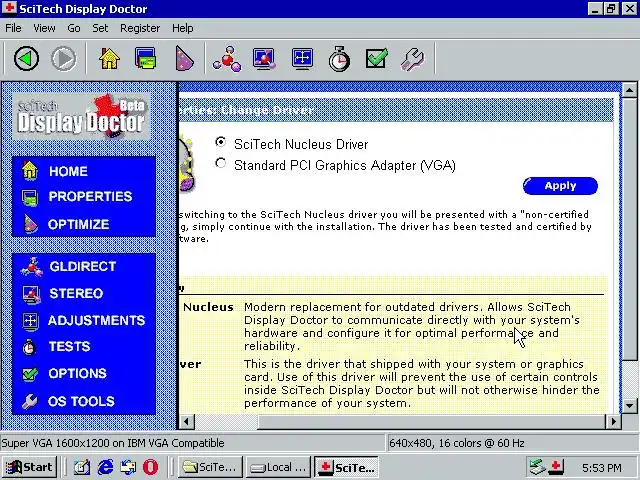Click the monitor icon beside PROPERTIES in sidebar

(30, 198)
